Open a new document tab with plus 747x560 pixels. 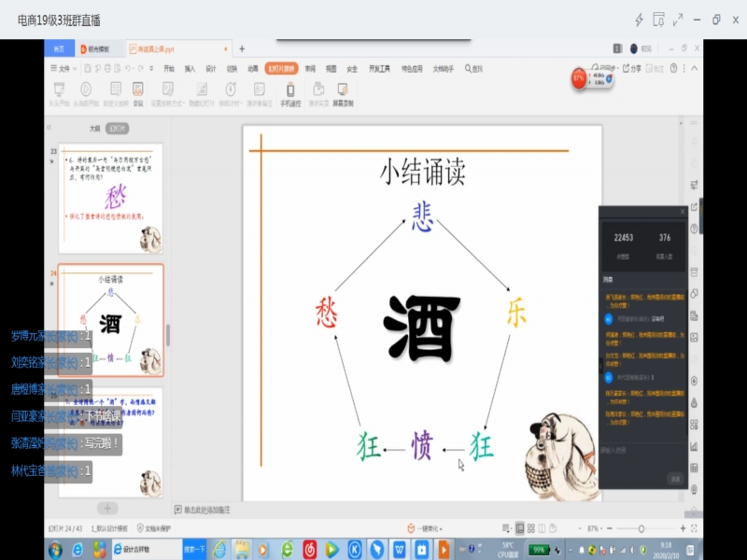click(x=242, y=49)
